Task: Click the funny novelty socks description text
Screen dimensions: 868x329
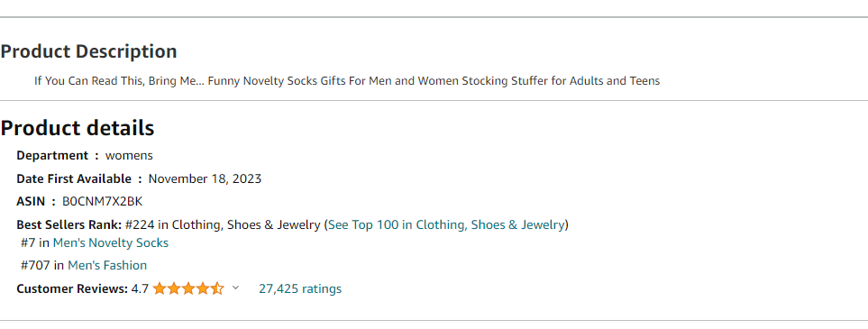Action: [347, 81]
